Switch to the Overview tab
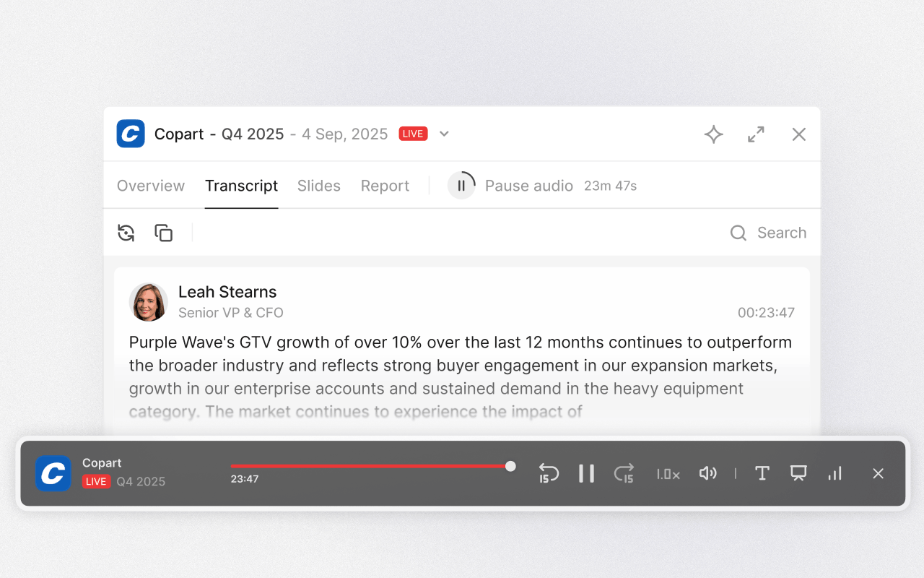924x578 pixels. click(151, 186)
